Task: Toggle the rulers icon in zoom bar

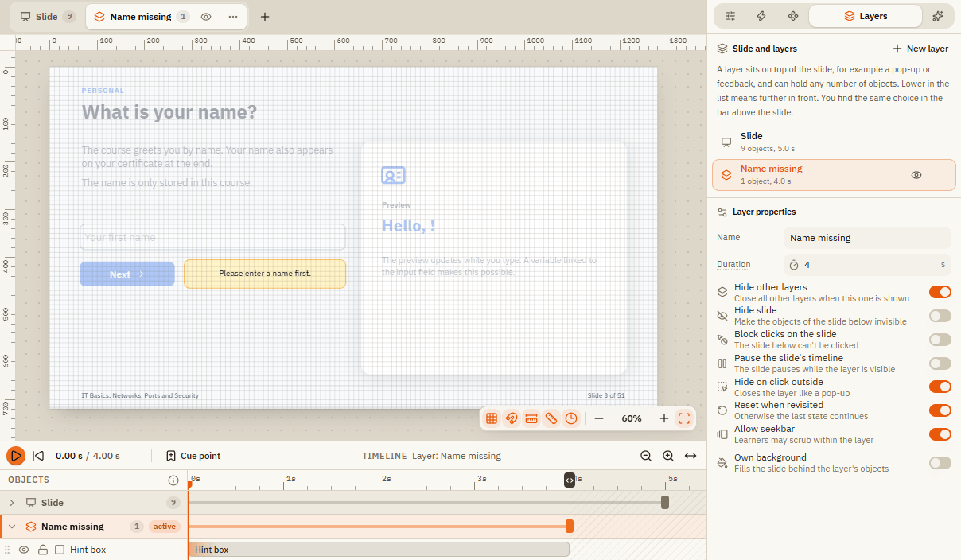Action: 531,418
